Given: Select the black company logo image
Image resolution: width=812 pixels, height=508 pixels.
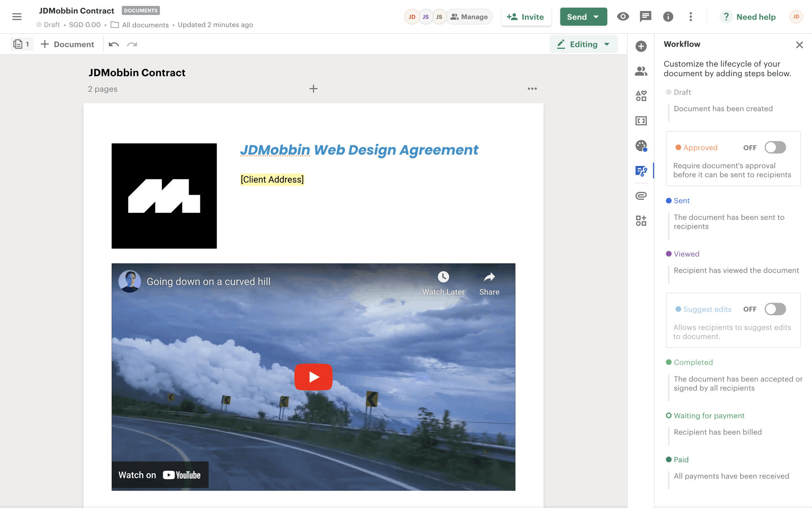Looking at the screenshot, I should pos(164,196).
